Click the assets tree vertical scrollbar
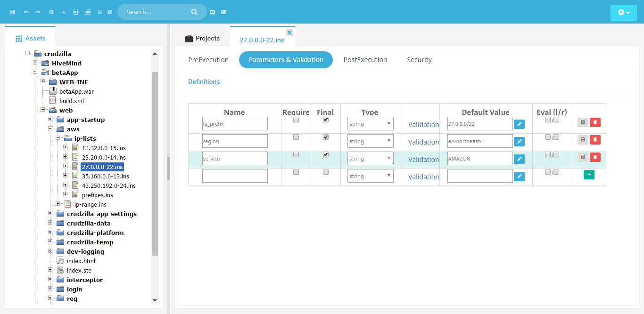 155,165
